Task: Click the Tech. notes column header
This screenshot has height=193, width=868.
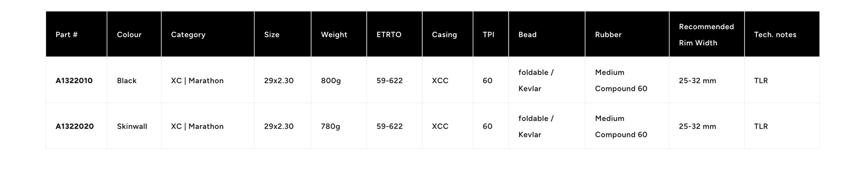Action: tap(775, 35)
